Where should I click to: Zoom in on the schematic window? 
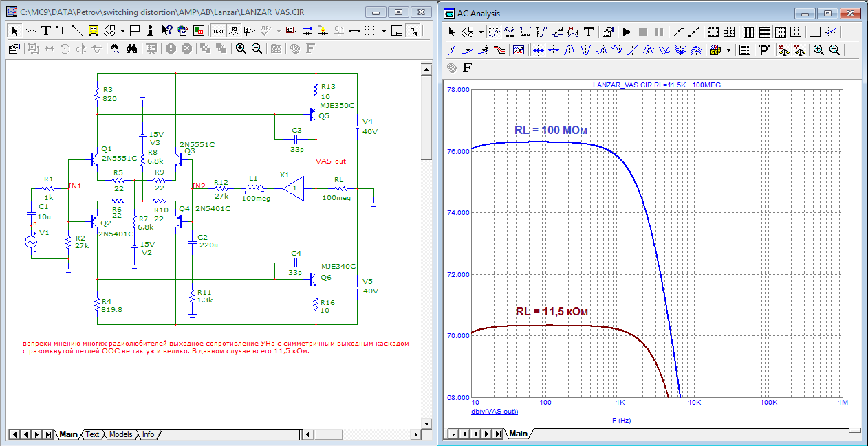coord(241,48)
